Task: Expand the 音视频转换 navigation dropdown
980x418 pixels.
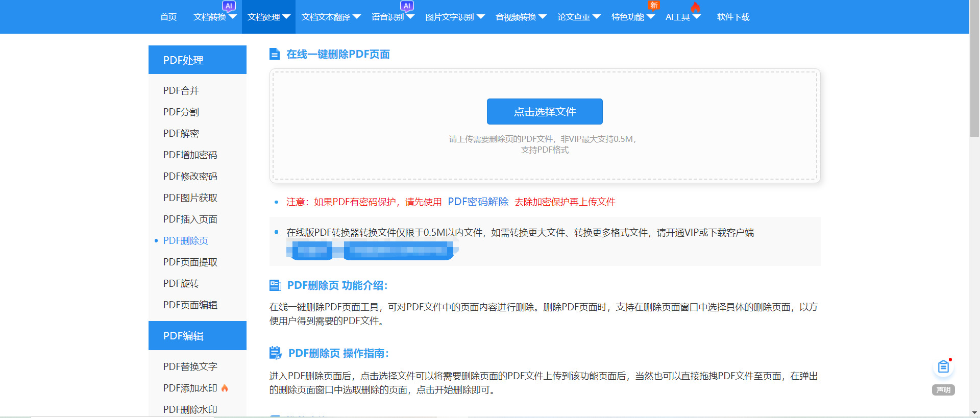Action: pos(543,17)
